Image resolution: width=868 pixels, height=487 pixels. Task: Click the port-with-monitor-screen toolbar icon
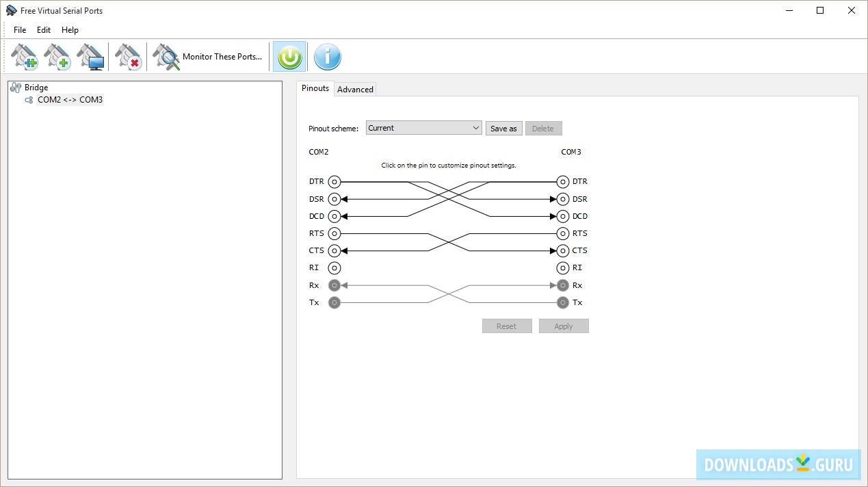pyautogui.click(x=90, y=57)
